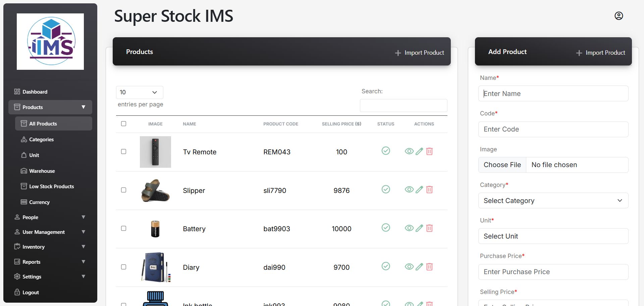
Task: Edit the Diary product entry
Action: (x=419, y=267)
